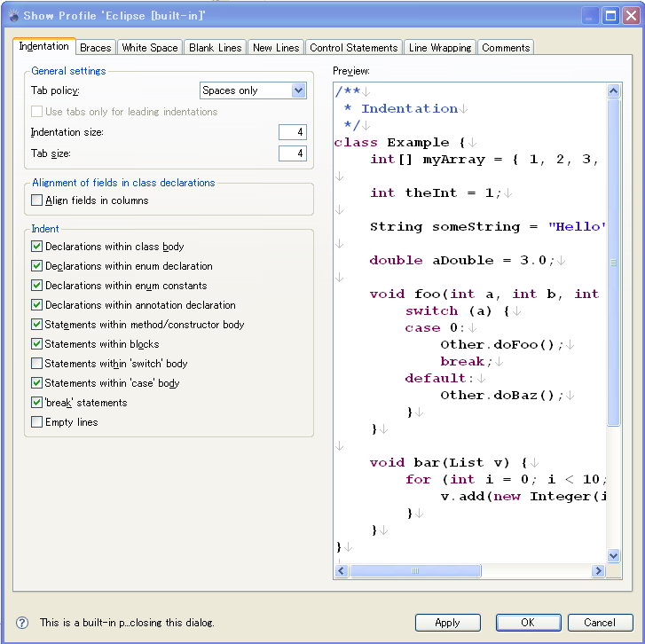Open the New Lines tab
The image size is (645, 644).
[276, 48]
